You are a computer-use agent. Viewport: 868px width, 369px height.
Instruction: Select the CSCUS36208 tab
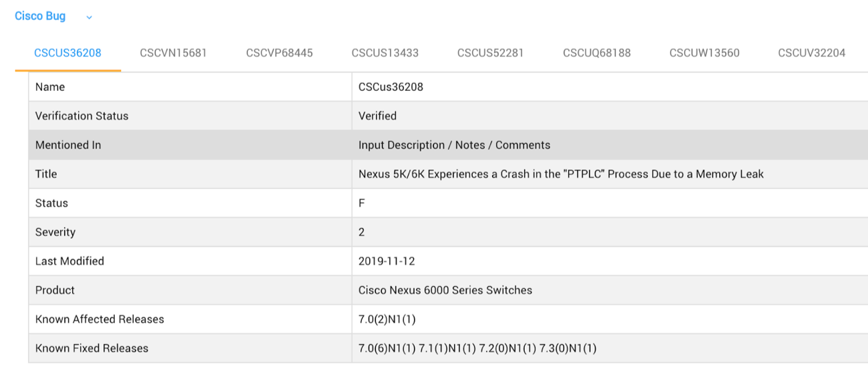(x=67, y=53)
